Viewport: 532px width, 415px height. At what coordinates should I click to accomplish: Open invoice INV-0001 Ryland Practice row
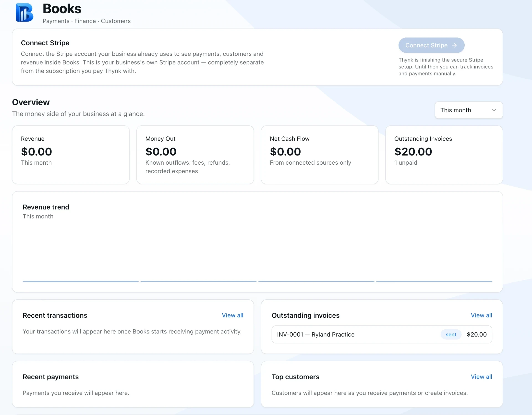(x=382, y=334)
